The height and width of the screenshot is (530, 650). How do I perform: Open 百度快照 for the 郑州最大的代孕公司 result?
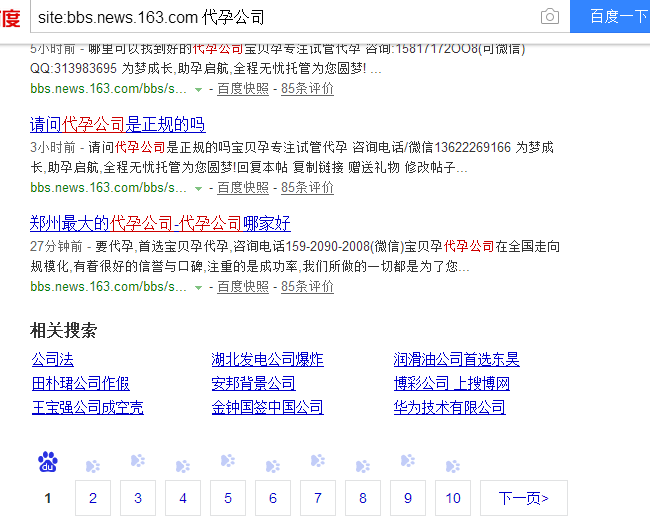tap(243, 287)
